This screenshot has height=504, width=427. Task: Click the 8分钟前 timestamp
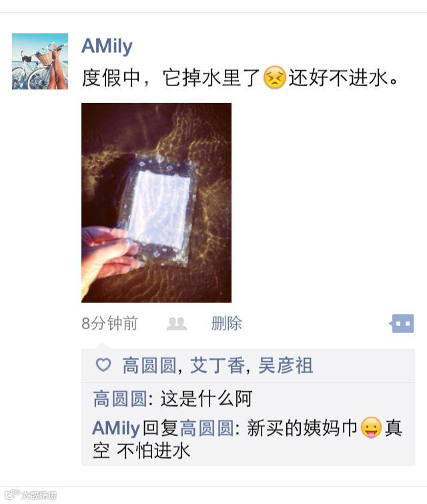[x=109, y=323]
